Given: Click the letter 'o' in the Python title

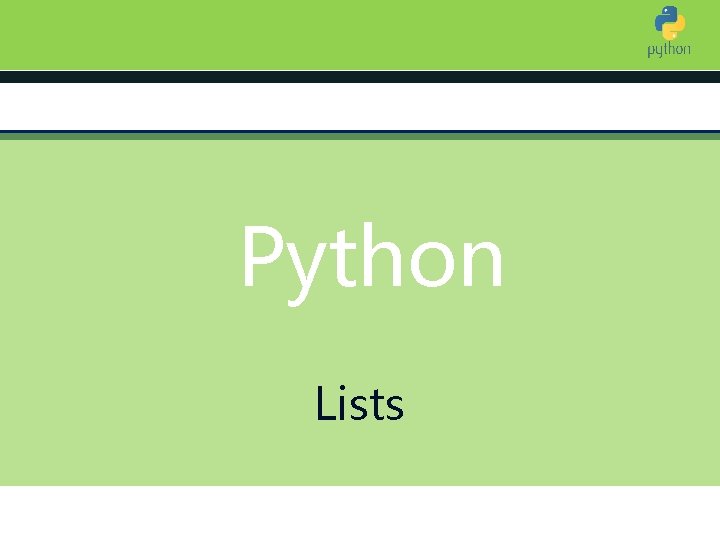Looking at the screenshot, I should tap(433, 265).
